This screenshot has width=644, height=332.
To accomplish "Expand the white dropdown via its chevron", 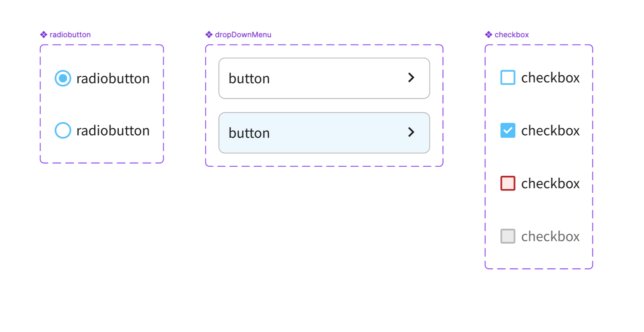I will pyautogui.click(x=411, y=78).
